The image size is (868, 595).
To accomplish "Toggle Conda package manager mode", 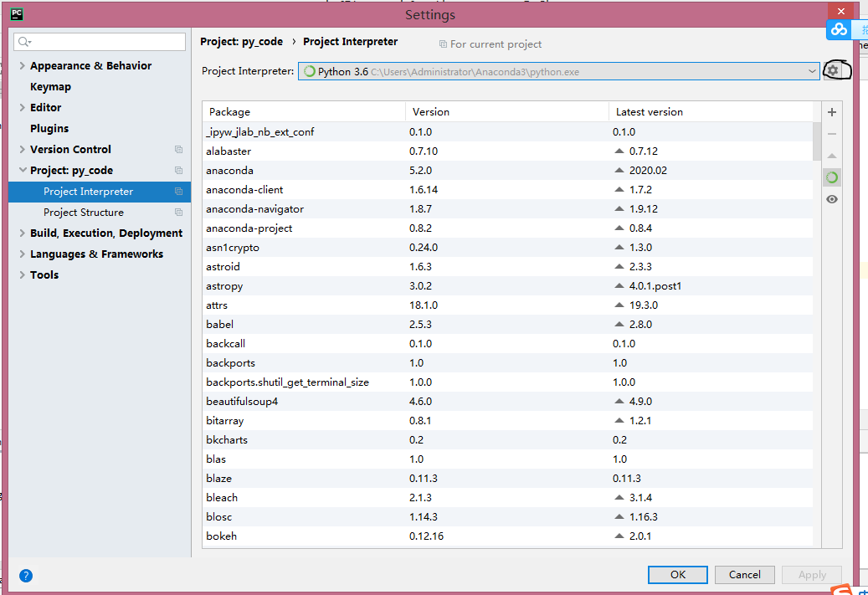I will tap(832, 177).
